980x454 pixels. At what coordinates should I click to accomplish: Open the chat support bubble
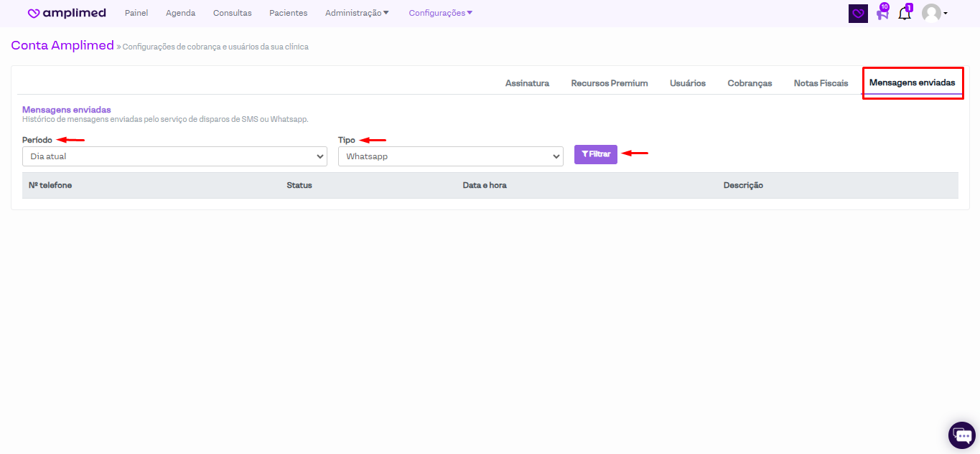coord(961,435)
